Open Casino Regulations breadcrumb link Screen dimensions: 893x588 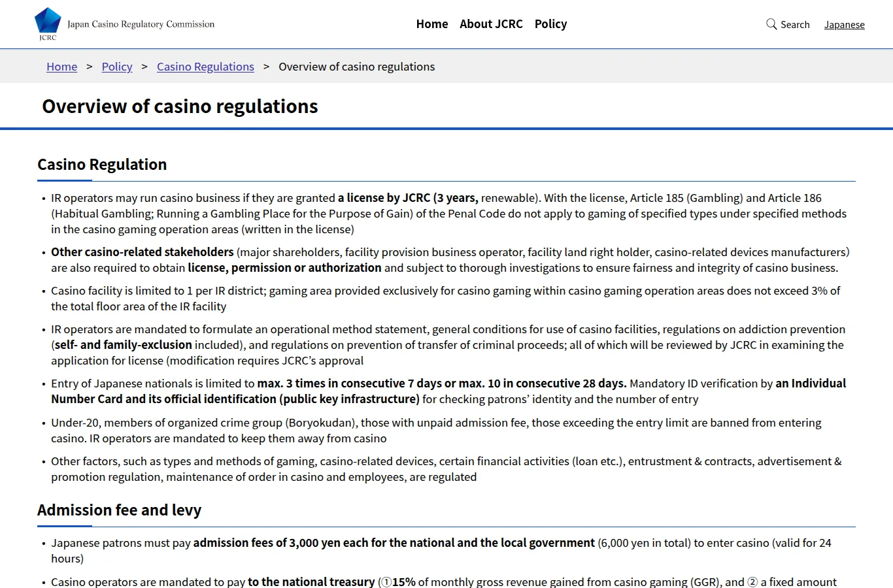tap(205, 67)
